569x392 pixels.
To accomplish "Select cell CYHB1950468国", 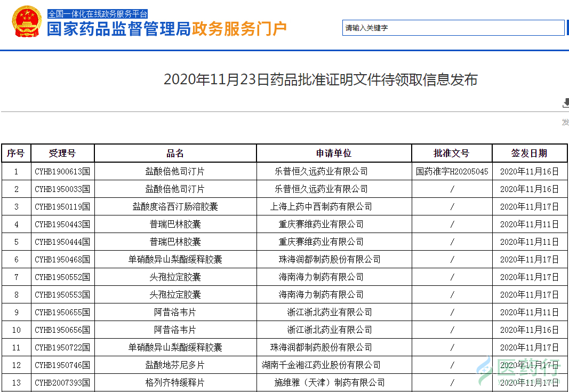I will 62,260.
